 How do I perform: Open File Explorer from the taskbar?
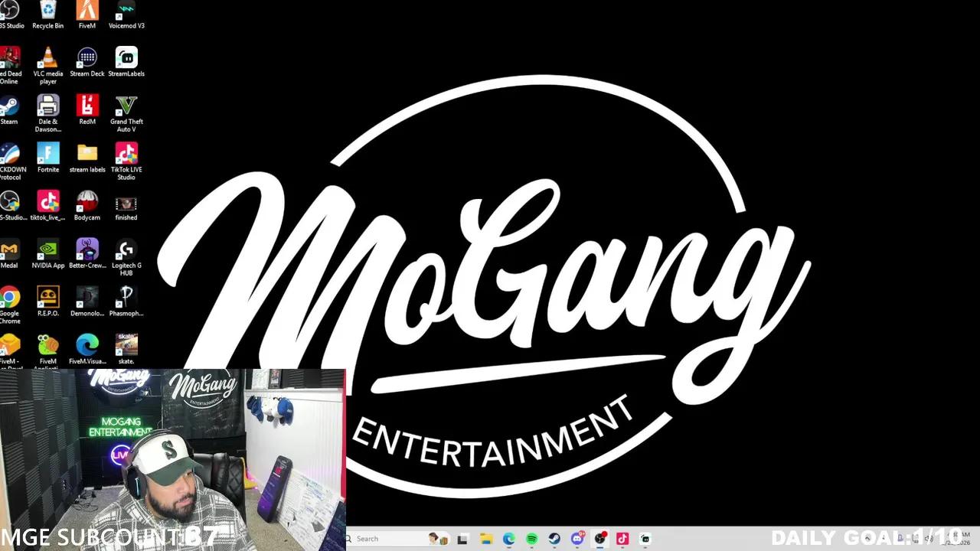[485, 538]
